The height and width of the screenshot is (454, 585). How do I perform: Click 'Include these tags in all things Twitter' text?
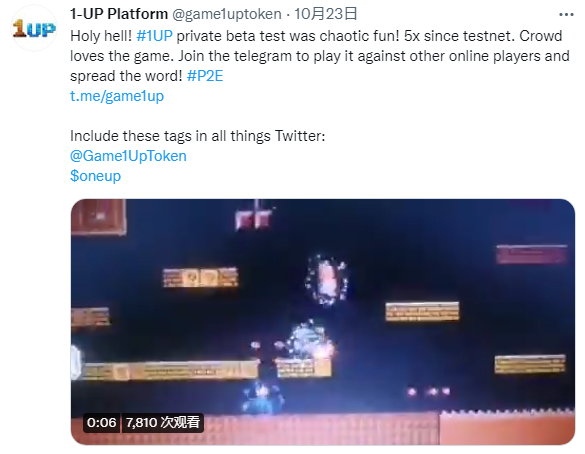pos(197,136)
